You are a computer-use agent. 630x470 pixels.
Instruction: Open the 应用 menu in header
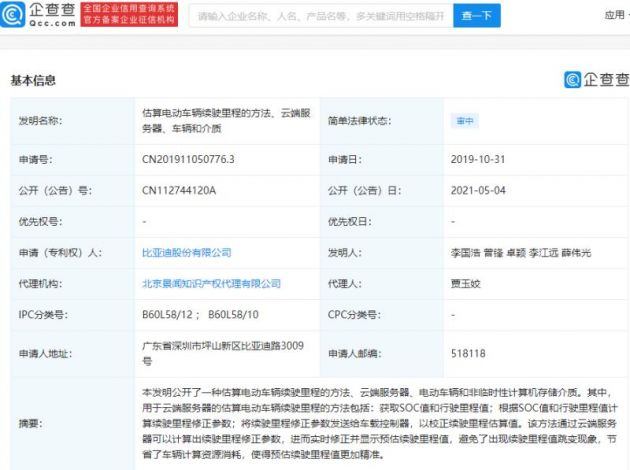tap(616, 15)
